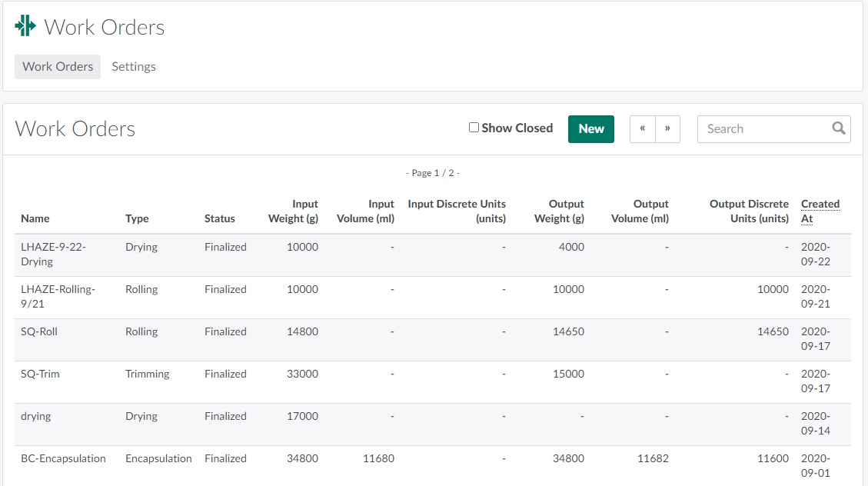
Task: Go to next page using » button
Action: tap(667, 129)
